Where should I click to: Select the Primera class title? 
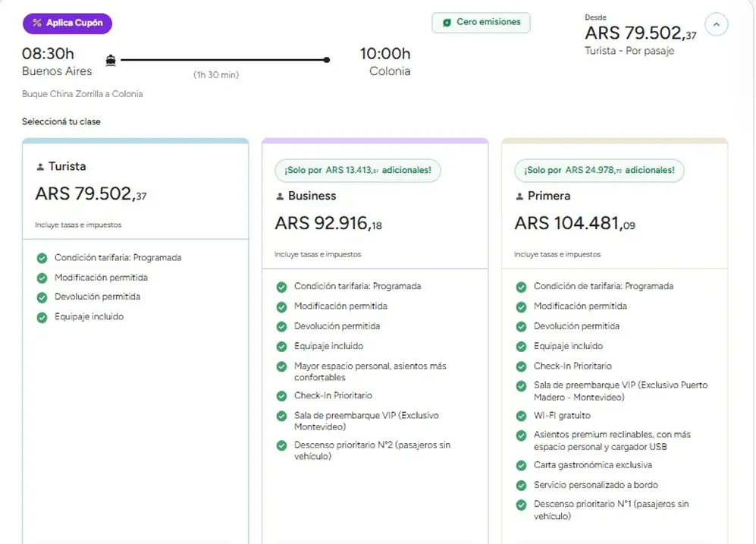(x=549, y=196)
